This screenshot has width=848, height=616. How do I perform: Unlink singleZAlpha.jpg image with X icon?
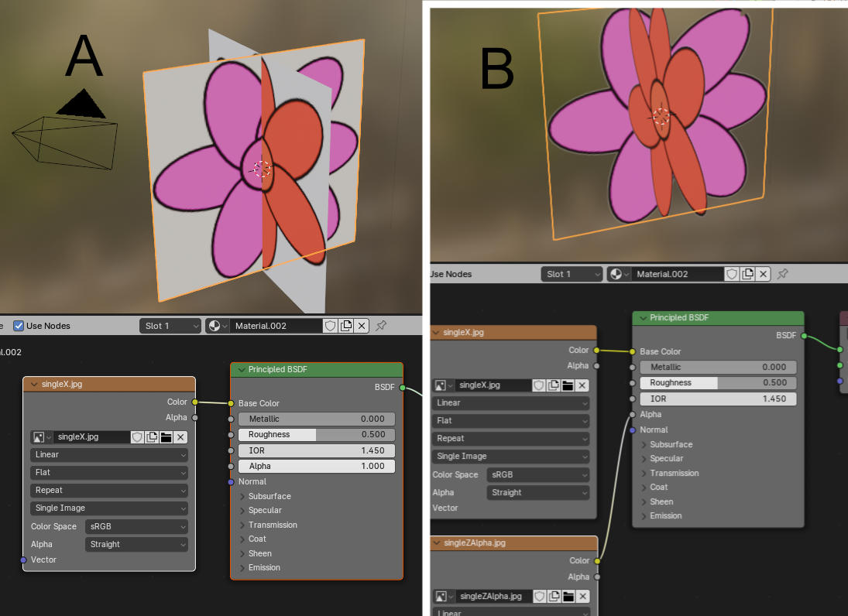[x=582, y=596]
